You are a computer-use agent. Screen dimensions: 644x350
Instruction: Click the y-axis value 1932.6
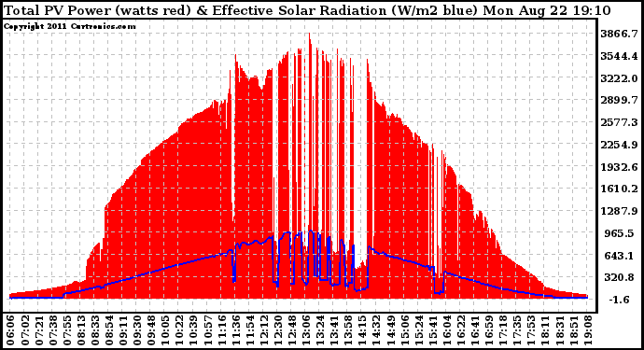pos(619,167)
